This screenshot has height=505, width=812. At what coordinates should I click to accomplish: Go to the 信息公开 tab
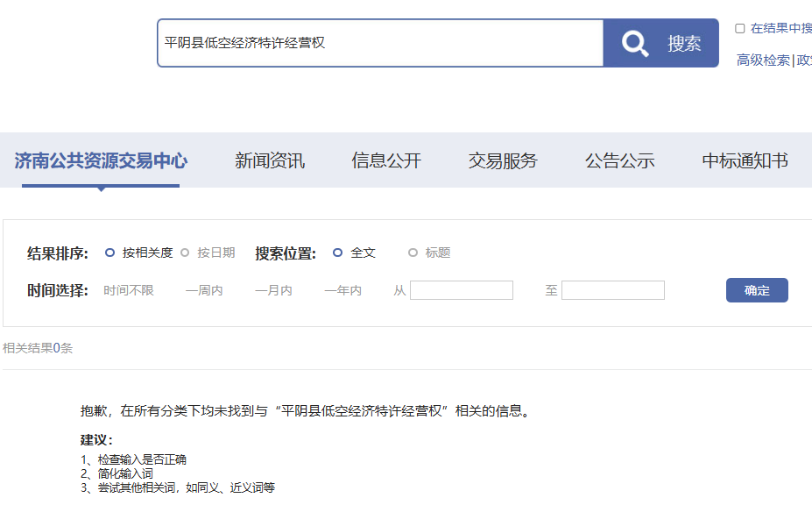tap(386, 160)
